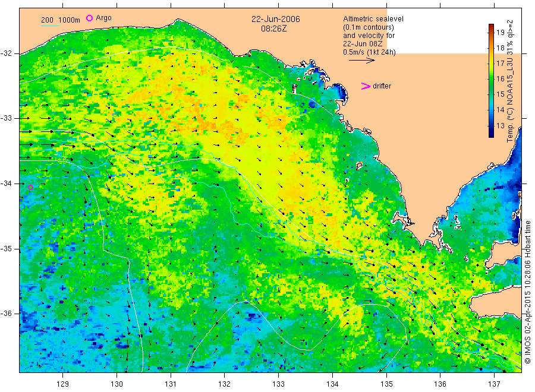This screenshot has height=392, width=535.
Task: Click the longitude label 133
Action: [x=278, y=384]
